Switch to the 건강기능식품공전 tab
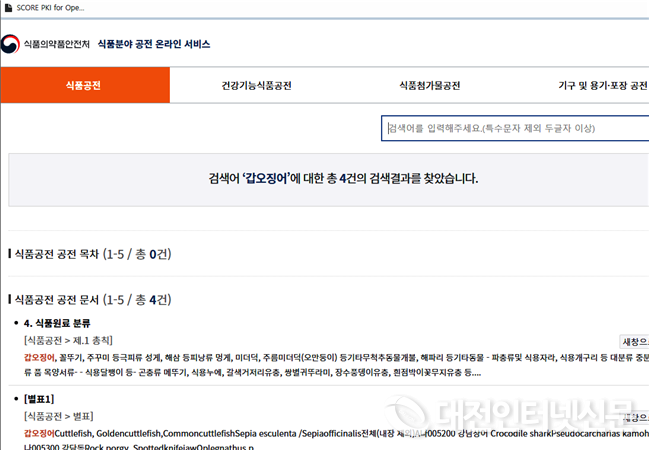 pyautogui.click(x=256, y=86)
